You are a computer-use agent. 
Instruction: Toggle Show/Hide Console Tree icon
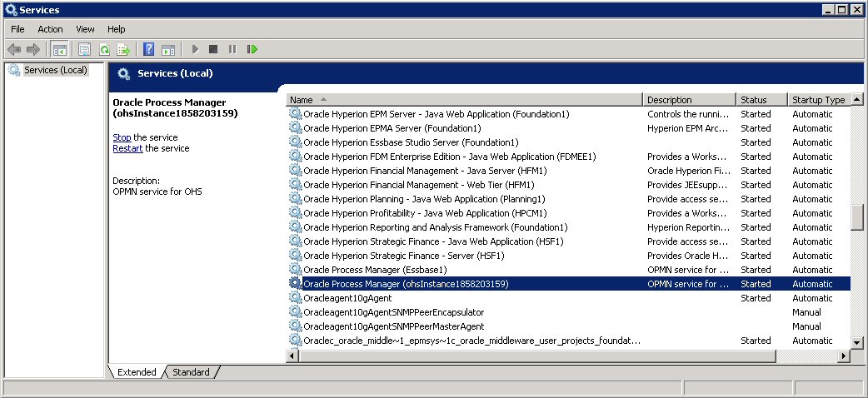(x=58, y=50)
